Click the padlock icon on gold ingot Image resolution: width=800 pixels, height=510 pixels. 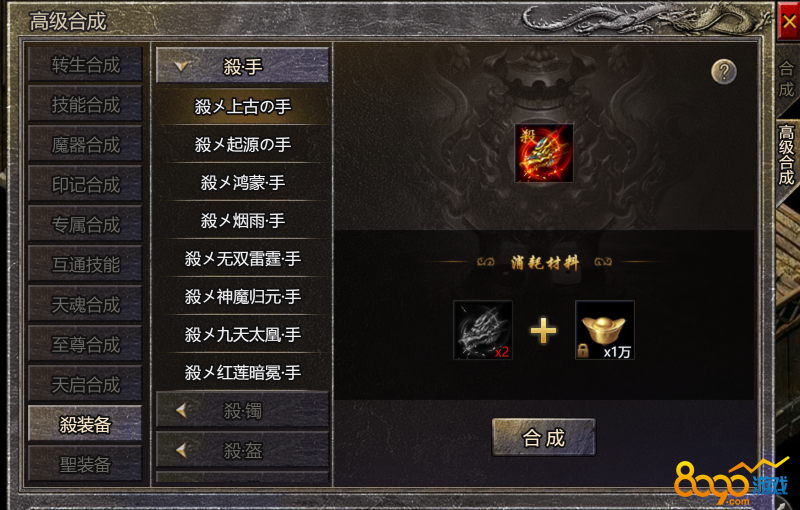click(583, 350)
